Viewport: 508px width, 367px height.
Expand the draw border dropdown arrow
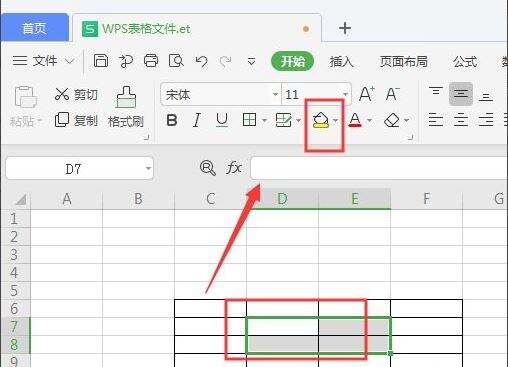tap(299, 120)
